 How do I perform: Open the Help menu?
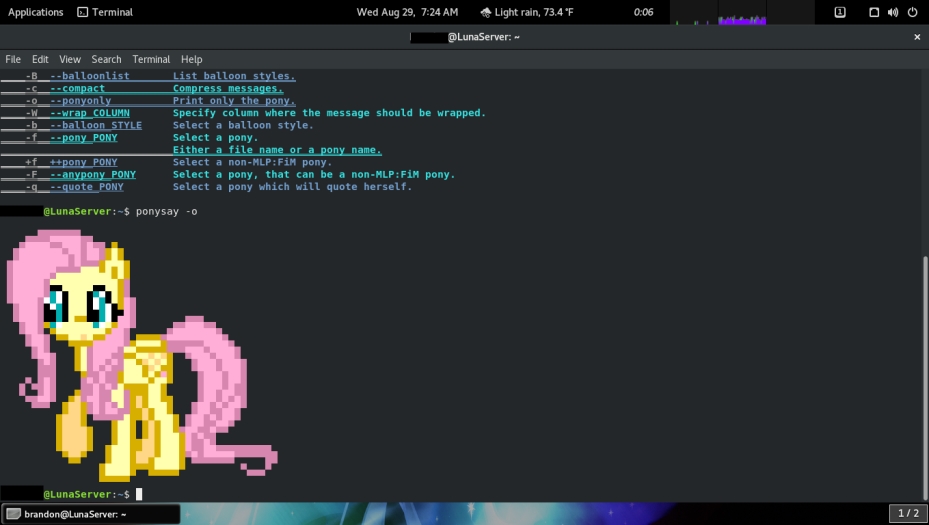191,59
